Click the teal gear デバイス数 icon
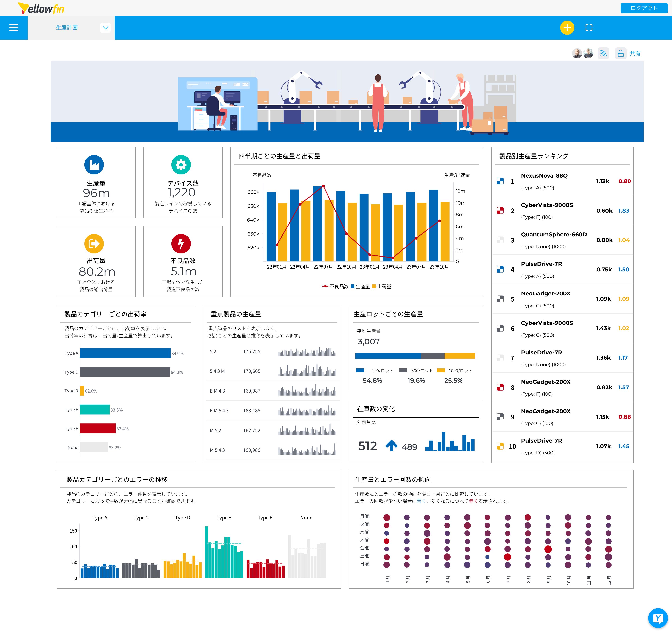 pos(181,165)
